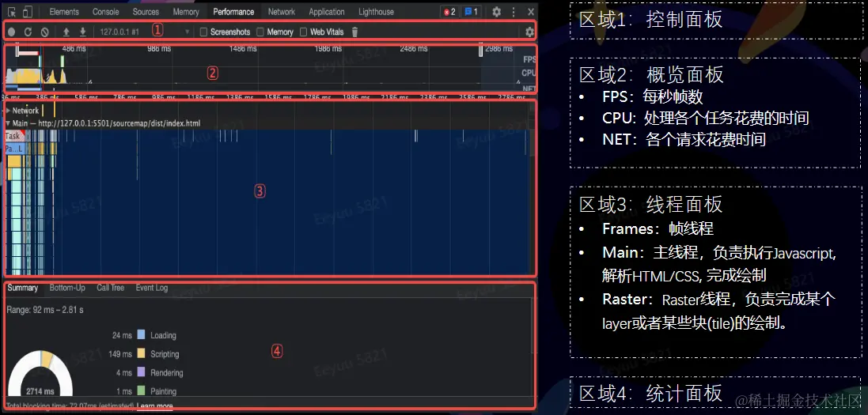Enable the Web Vitals checkbox
This screenshot has width=868, height=415.
[303, 32]
